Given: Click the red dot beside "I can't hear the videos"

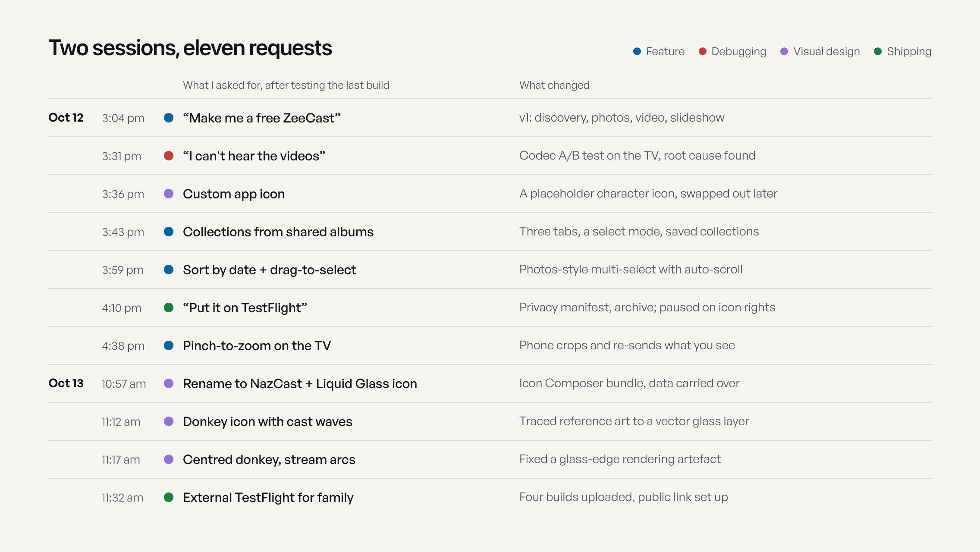Looking at the screenshot, I should coord(169,156).
